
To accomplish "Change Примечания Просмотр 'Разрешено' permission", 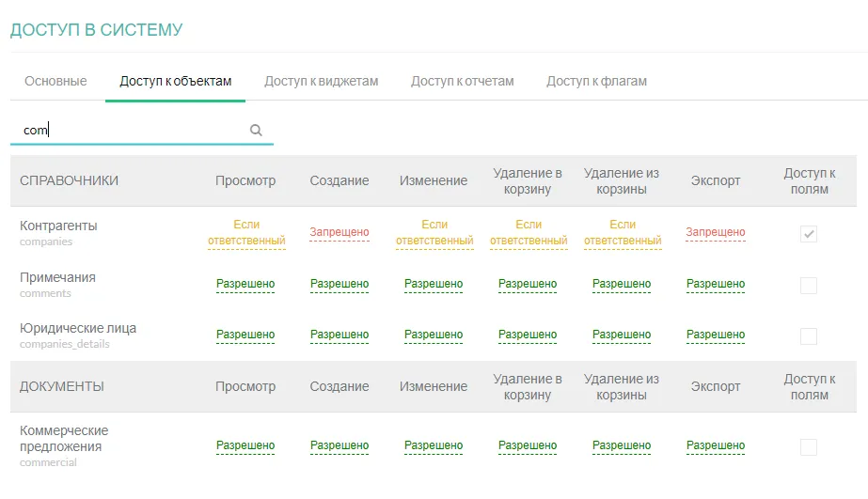I will point(245,284).
